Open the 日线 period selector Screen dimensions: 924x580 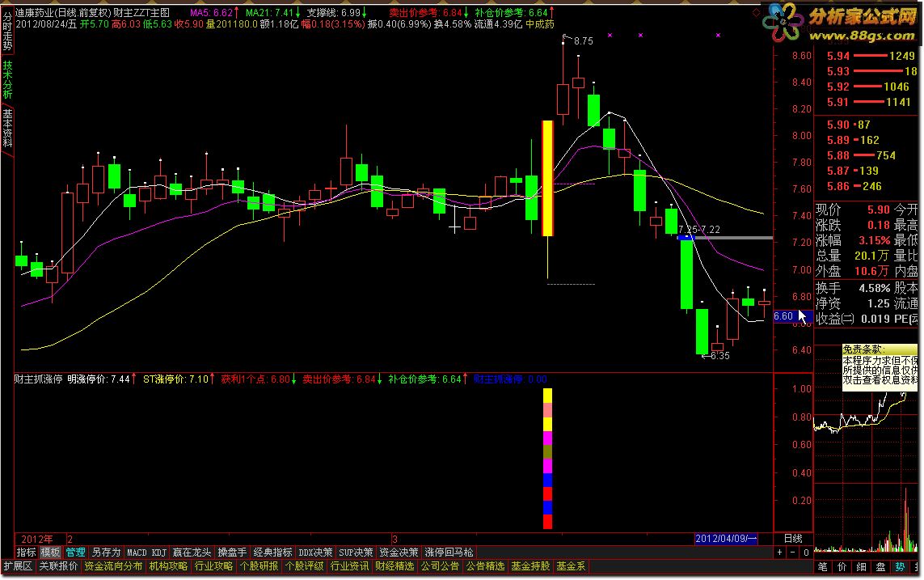point(793,538)
